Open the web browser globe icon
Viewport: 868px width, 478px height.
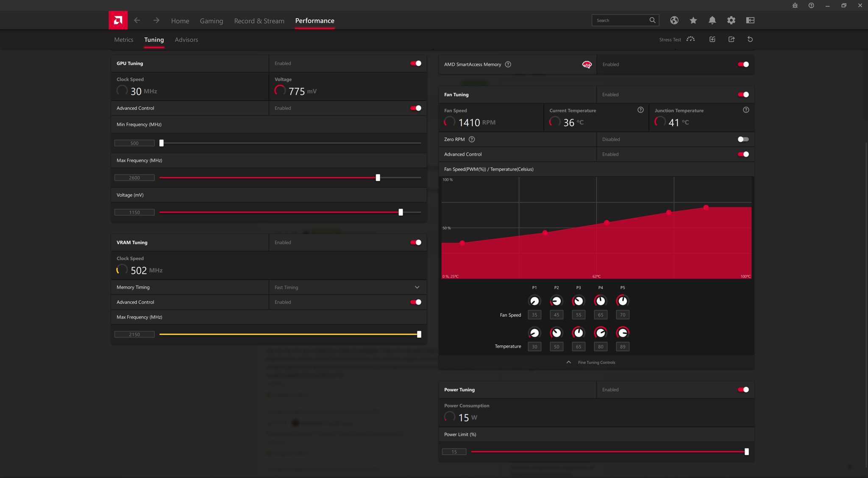pos(674,20)
